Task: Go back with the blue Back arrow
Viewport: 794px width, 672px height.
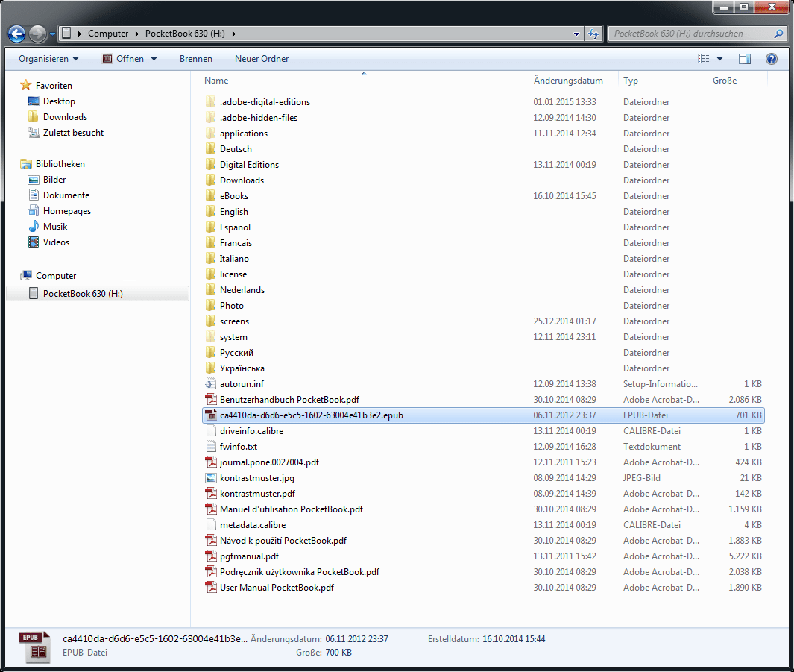Action: click(16, 34)
